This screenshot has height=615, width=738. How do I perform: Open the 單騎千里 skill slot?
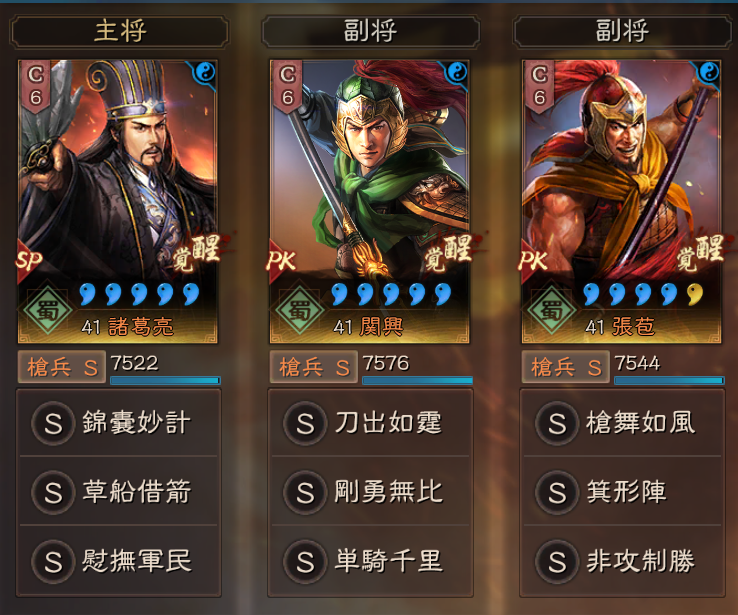370,561
